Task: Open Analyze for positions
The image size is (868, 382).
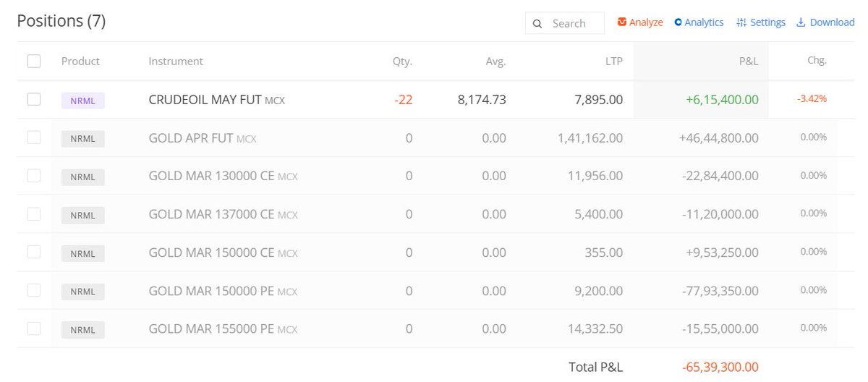Action: 640,22
